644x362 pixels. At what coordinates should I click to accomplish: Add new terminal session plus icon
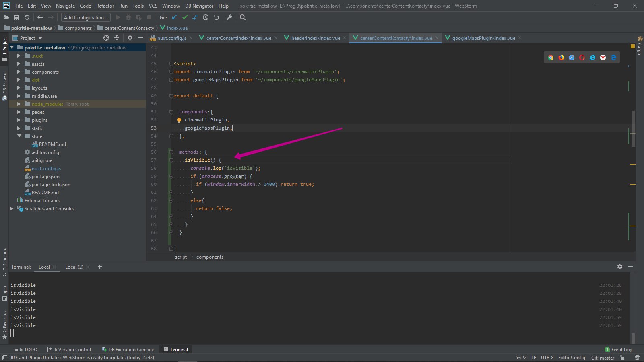coord(100,267)
